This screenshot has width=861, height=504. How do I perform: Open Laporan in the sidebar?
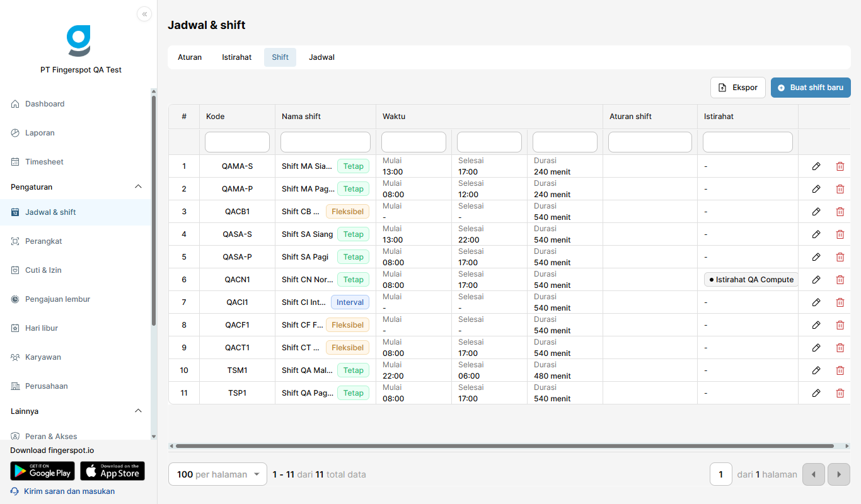[x=76, y=133]
